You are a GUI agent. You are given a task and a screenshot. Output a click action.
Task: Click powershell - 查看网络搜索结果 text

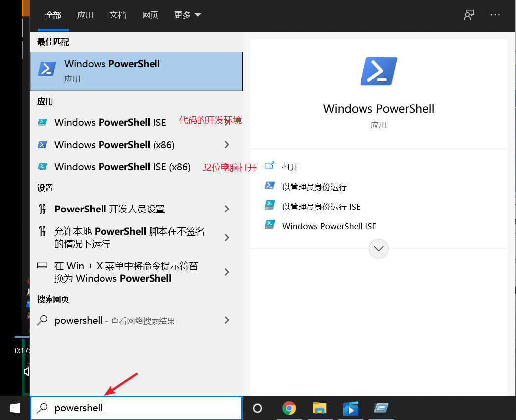point(115,320)
